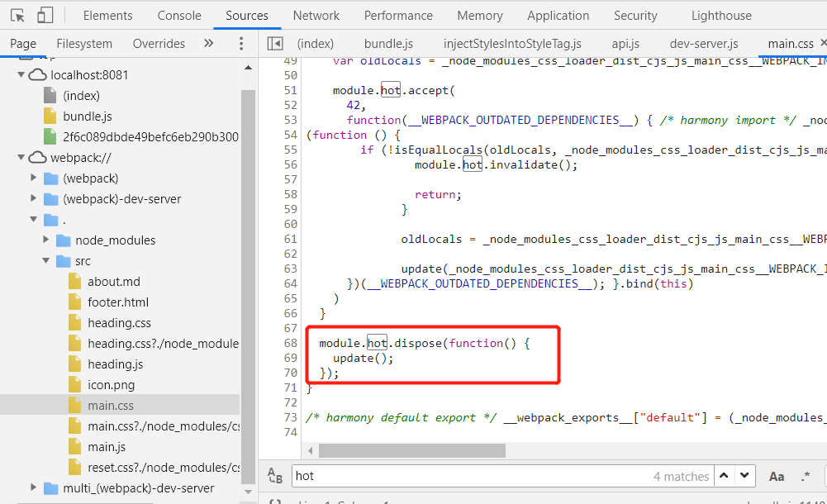Switch to the Console panel
Screen dimensions: 827x504
(179, 16)
